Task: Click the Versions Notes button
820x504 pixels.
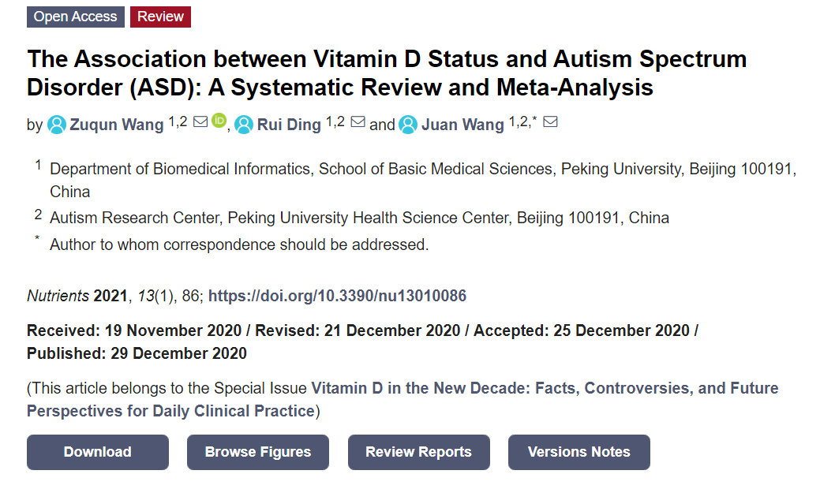Action: pos(579,452)
